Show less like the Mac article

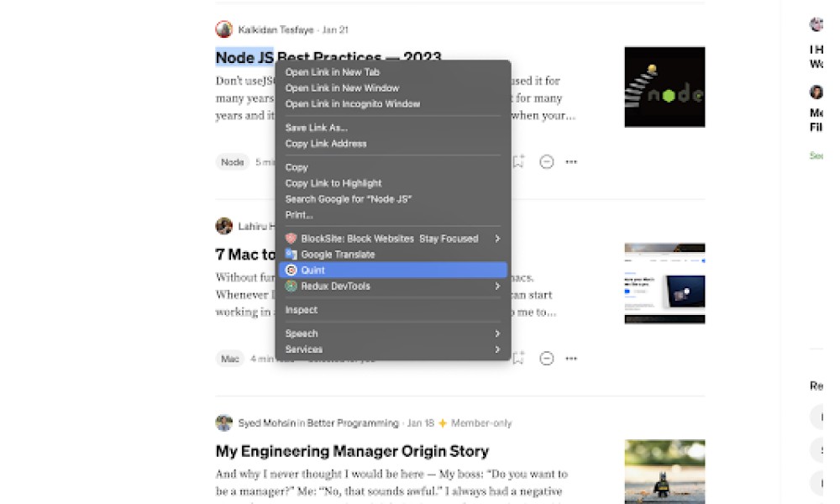point(547,359)
